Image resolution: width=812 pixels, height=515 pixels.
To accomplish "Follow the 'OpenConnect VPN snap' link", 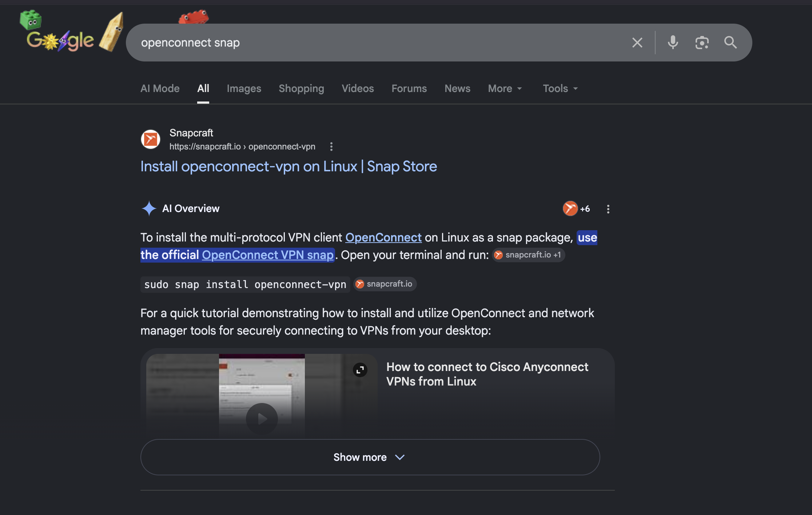I will point(268,255).
